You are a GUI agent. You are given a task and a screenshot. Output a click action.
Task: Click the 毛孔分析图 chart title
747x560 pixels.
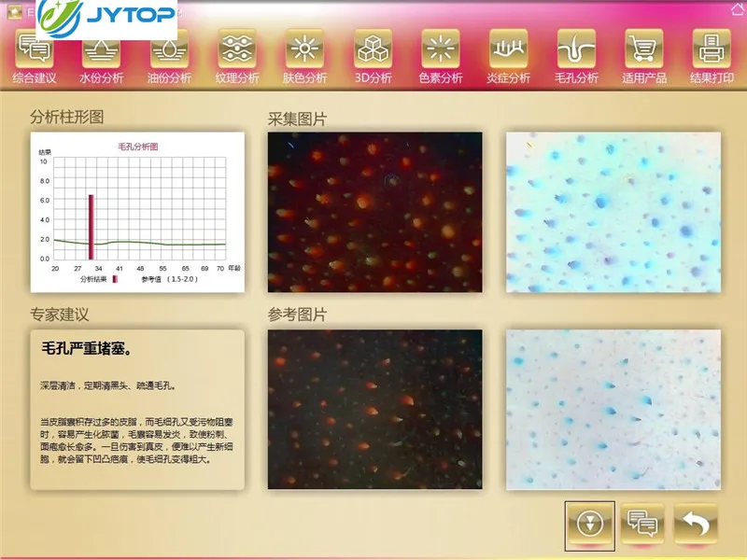coord(138,147)
